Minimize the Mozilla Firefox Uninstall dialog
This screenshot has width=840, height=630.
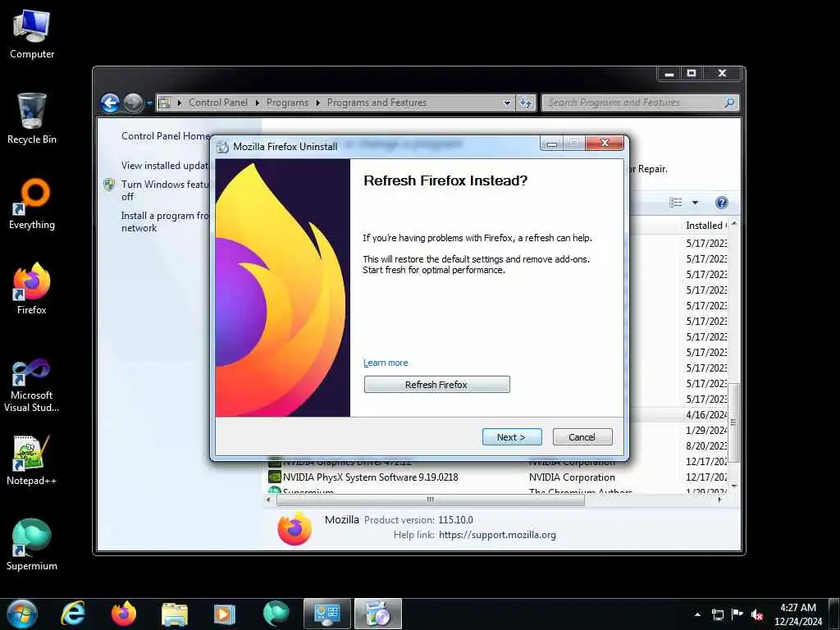coord(552,143)
